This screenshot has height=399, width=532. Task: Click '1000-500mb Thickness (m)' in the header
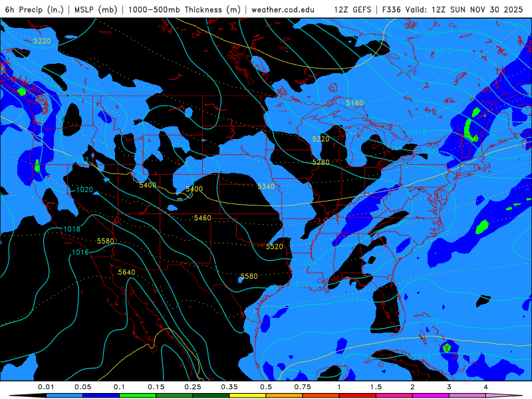tap(184, 9)
